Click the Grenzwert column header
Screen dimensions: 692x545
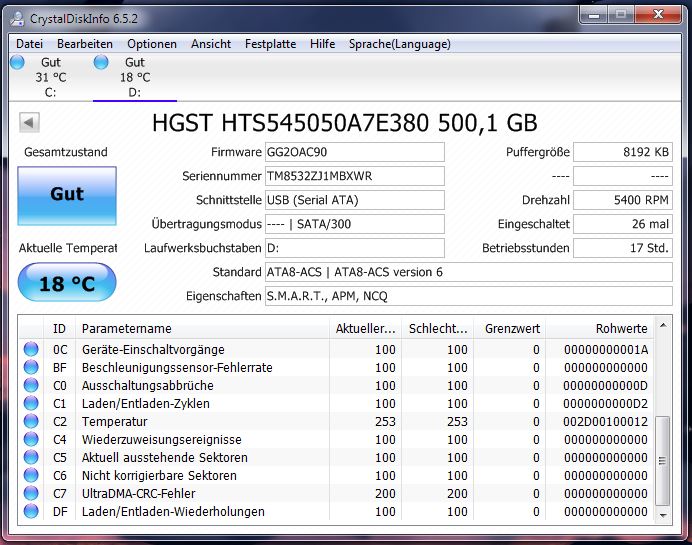coord(510,328)
